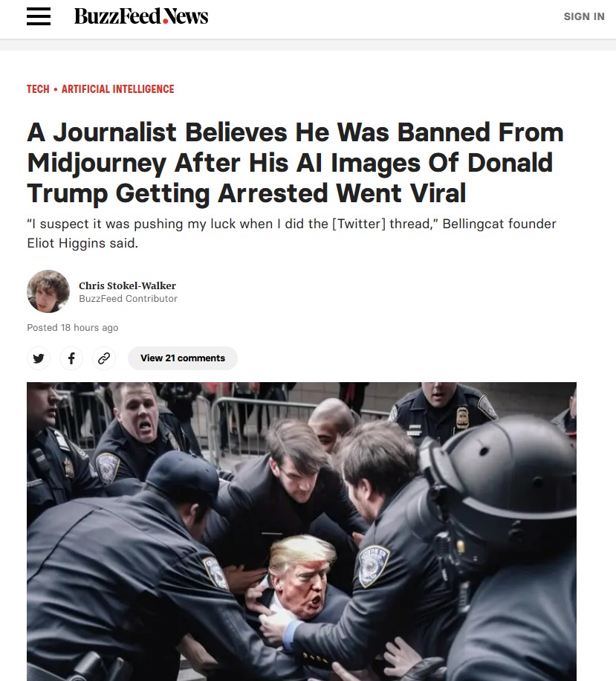The image size is (616, 681).
Task: Click Chris Stokel-Walker's avatar photo
Action: (x=48, y=291)
